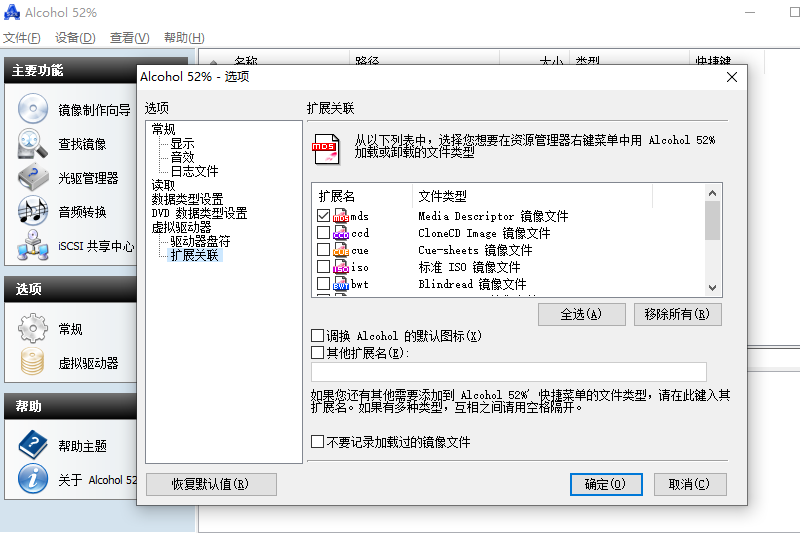Click the iso file type icon in list

point(341,267)
